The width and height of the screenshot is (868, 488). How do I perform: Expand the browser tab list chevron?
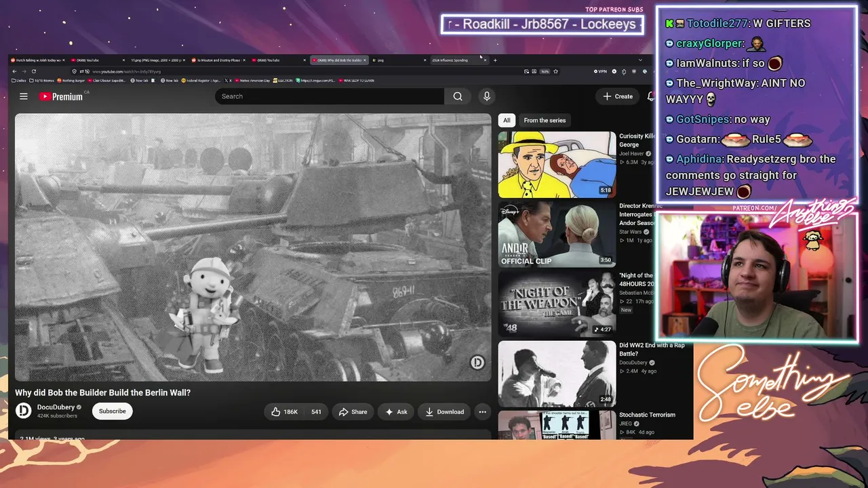640,60
